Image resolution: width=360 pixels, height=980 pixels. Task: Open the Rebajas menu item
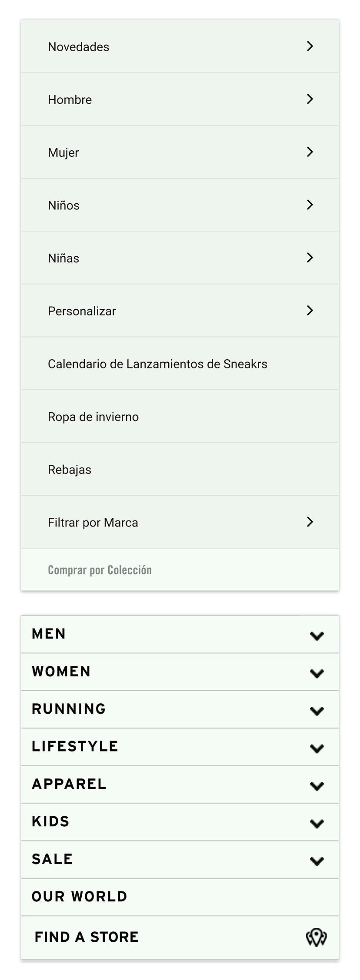pos(70,470)
